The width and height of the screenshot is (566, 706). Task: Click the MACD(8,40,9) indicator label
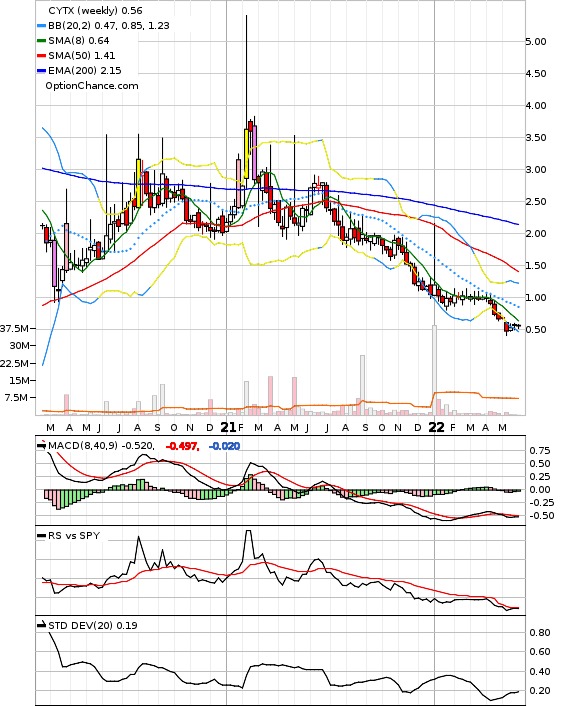pos(82,446)
